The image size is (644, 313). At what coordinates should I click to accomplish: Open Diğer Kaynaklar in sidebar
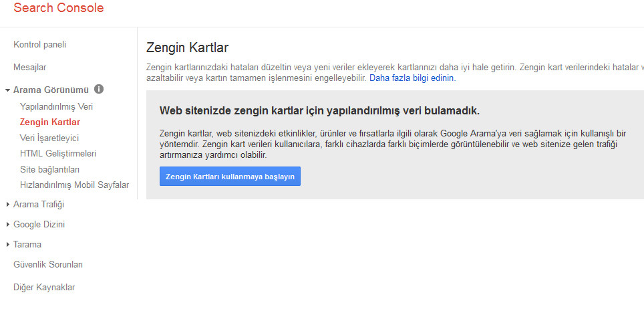point(44,288)
